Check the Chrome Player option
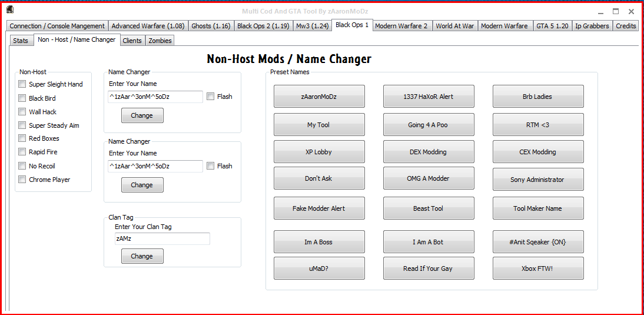This screenshot has height=315, width=644. pos(22,180)
